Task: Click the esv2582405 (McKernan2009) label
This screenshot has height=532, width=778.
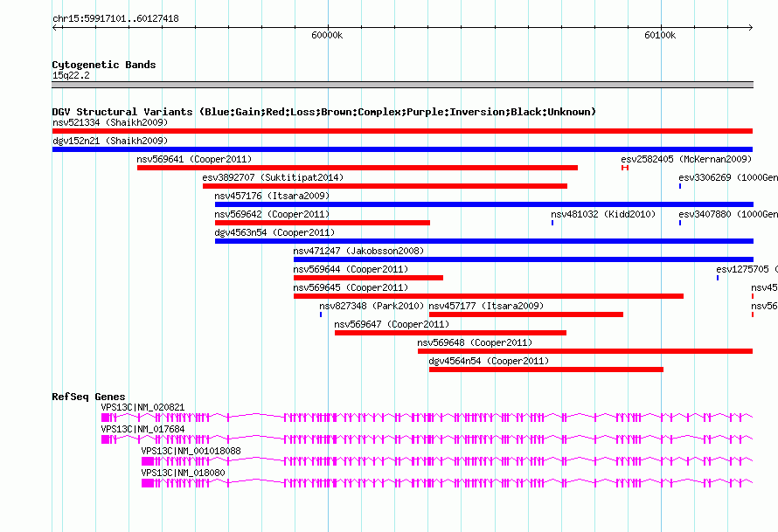Action: (686, 159)
